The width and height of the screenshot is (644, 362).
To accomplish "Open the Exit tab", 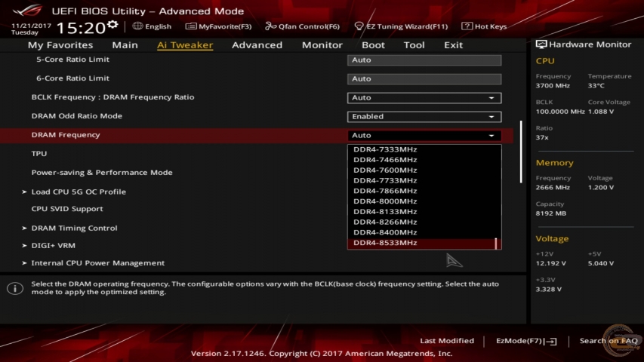I will [453, 44].
